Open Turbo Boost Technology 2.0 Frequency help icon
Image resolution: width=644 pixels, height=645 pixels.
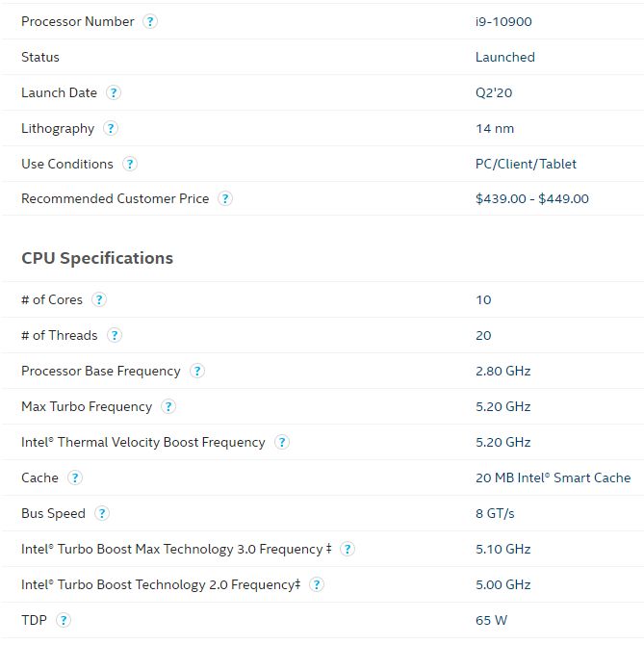(317, 584)
